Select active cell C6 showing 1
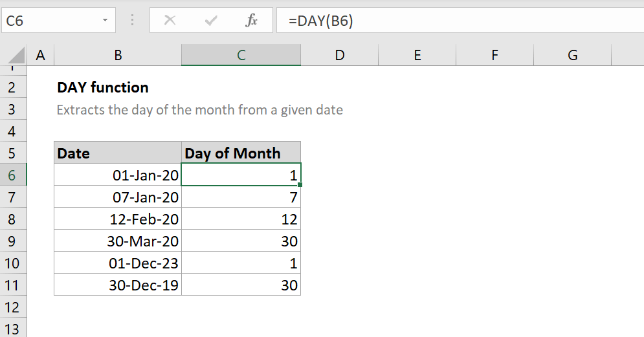644x337 pixels. tap(241, 175)
